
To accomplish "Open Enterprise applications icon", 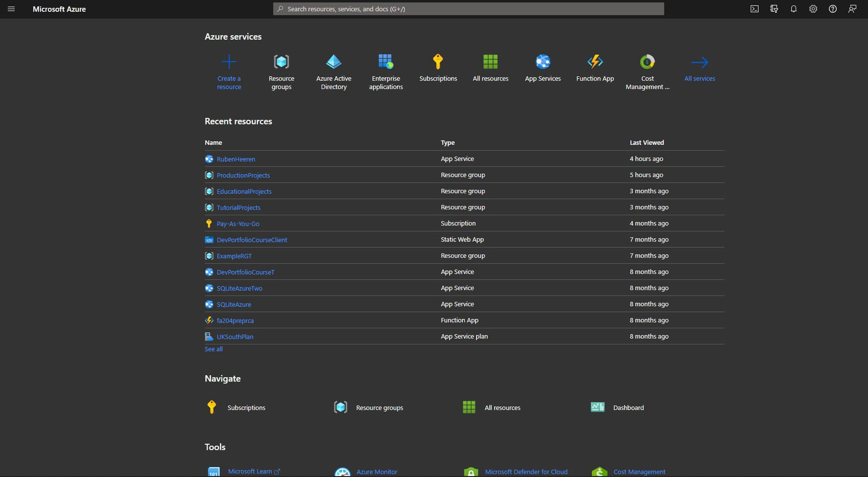I will [x=386, y=62].
